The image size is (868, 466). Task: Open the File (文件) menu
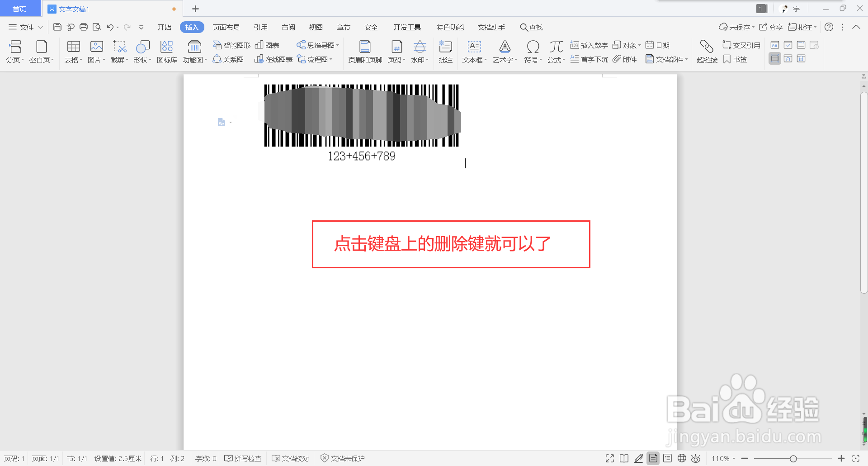[26, 27]
